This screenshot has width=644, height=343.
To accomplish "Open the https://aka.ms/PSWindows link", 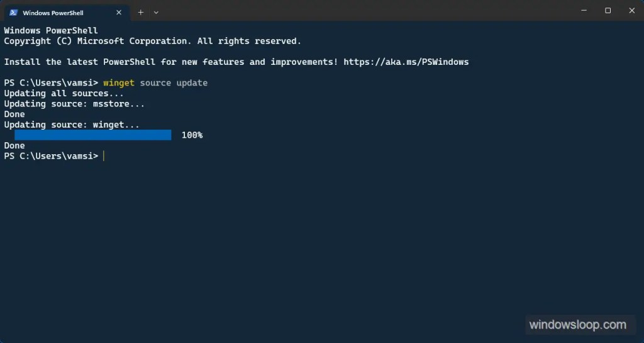I will click(x=406, y=62).
